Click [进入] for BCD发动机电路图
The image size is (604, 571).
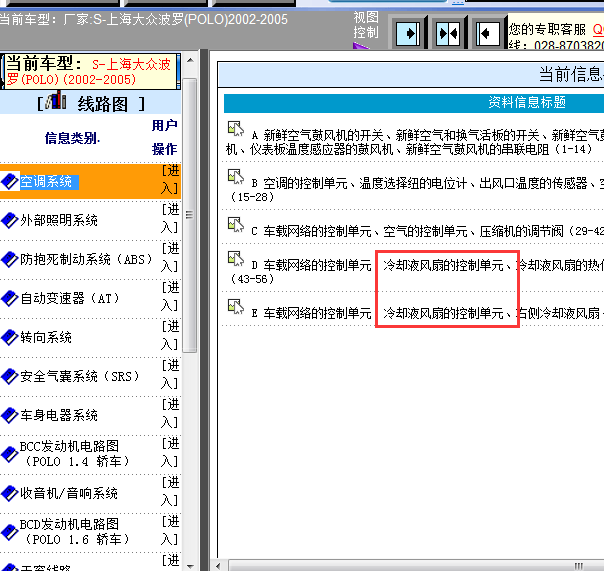click(x=170, y=531)
